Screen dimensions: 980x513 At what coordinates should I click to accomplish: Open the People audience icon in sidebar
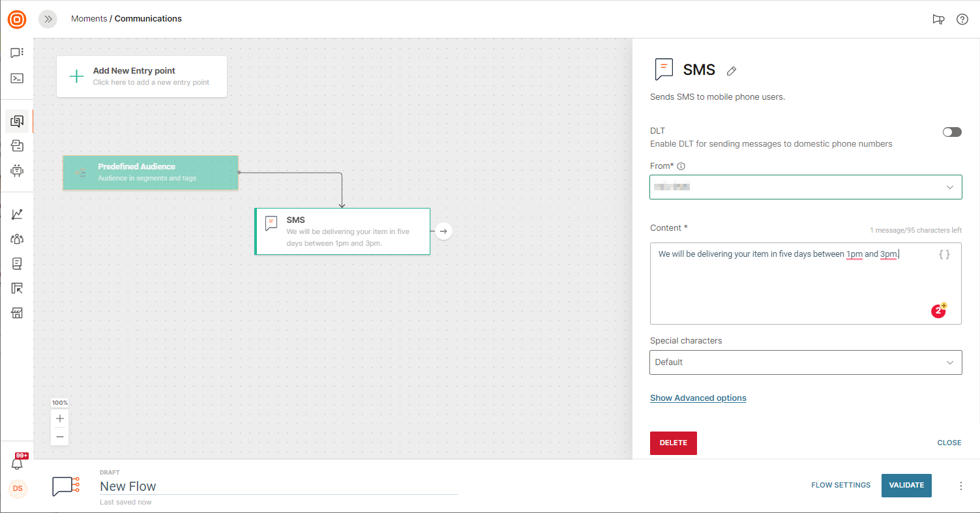pyautogui.click(x=17, y=239)
